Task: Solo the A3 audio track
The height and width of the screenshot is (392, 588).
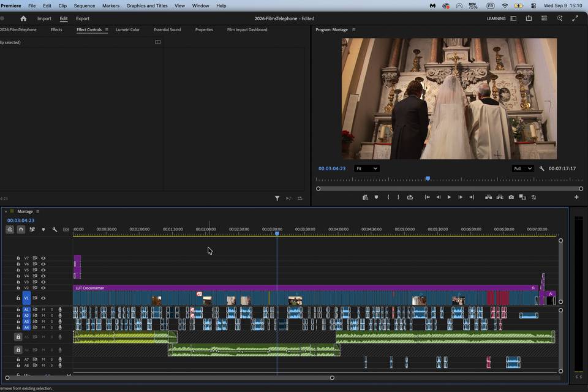Action: (51, 322)
